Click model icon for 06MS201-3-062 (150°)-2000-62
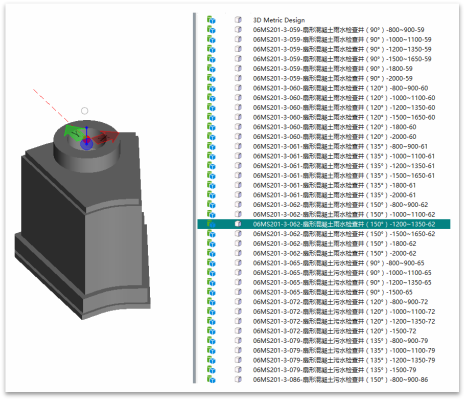Image resolution: width=465 pixels, height=399 pixels. tap(211, 253)
